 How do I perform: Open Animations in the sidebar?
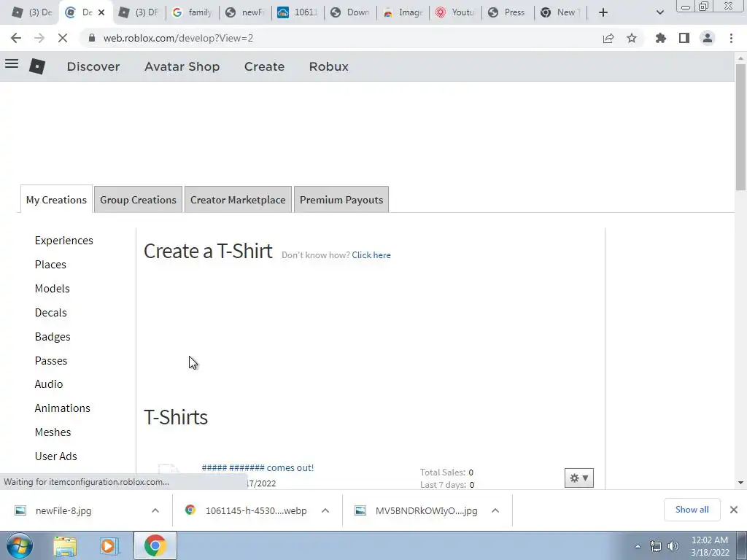click(63, 408)
